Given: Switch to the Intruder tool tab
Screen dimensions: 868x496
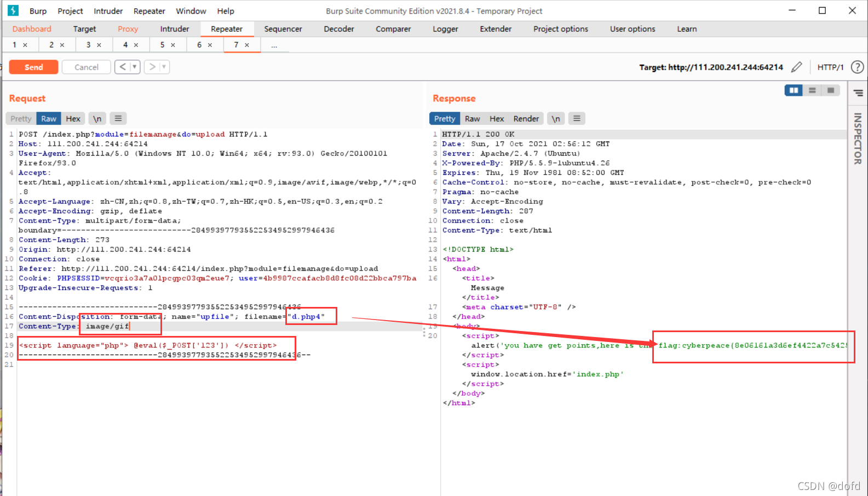Looking at the screenshot, I should (175, 29).
